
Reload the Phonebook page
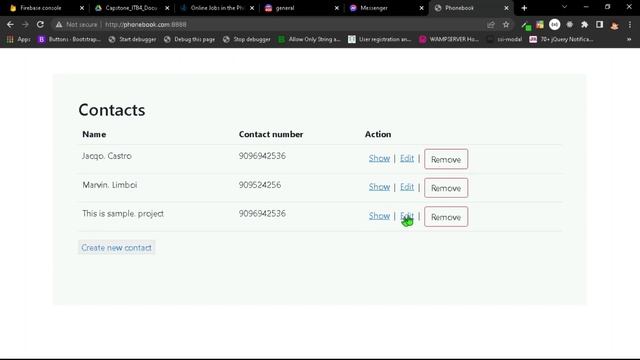pyautogui.click(x=40, y=24)
